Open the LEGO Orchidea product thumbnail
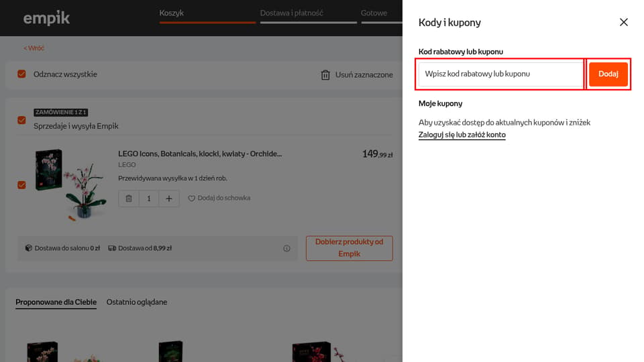This screenshot has height=362, width=644. [70, 185]
